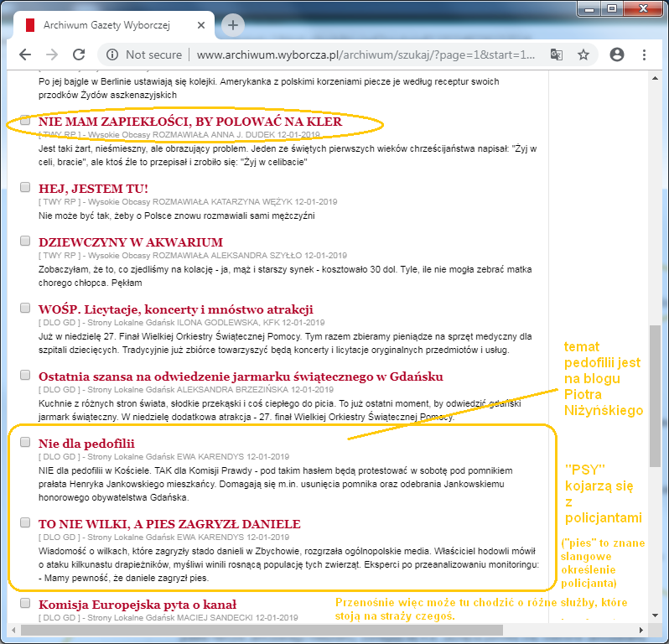
Task: Close the browser window
Action: [644, 9]
